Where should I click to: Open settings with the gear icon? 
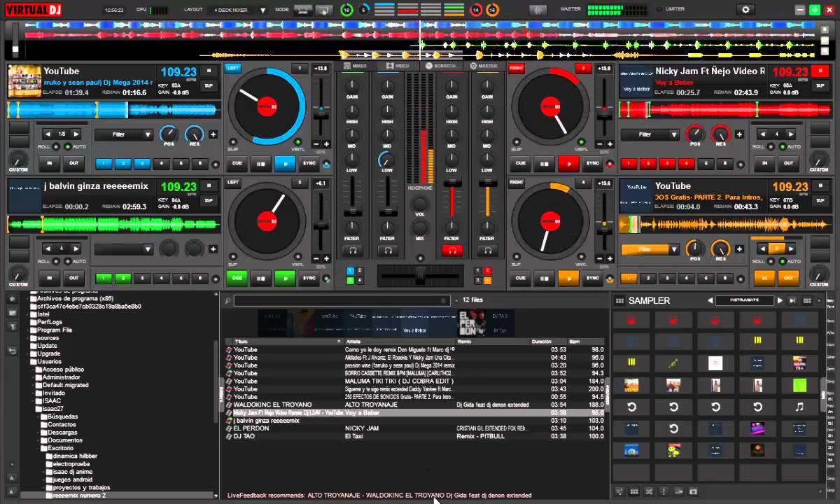745,10
